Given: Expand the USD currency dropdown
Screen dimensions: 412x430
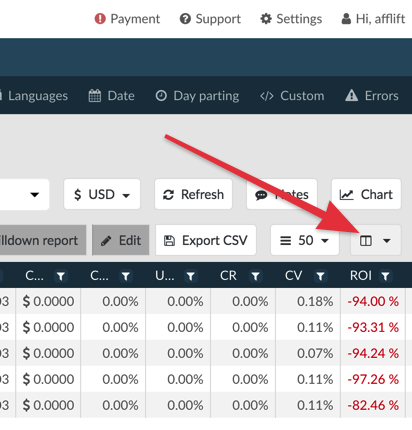Looking at the screenshot, I should coord(102,194).
